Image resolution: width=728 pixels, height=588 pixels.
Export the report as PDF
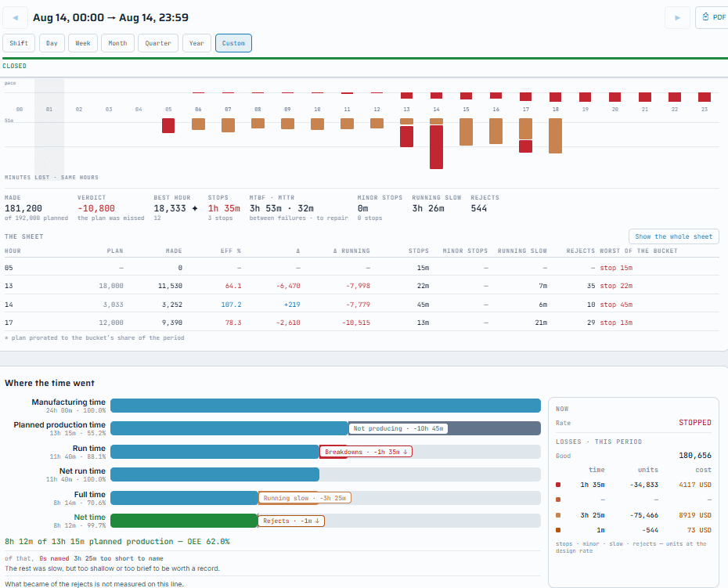(x=714, y=18)
